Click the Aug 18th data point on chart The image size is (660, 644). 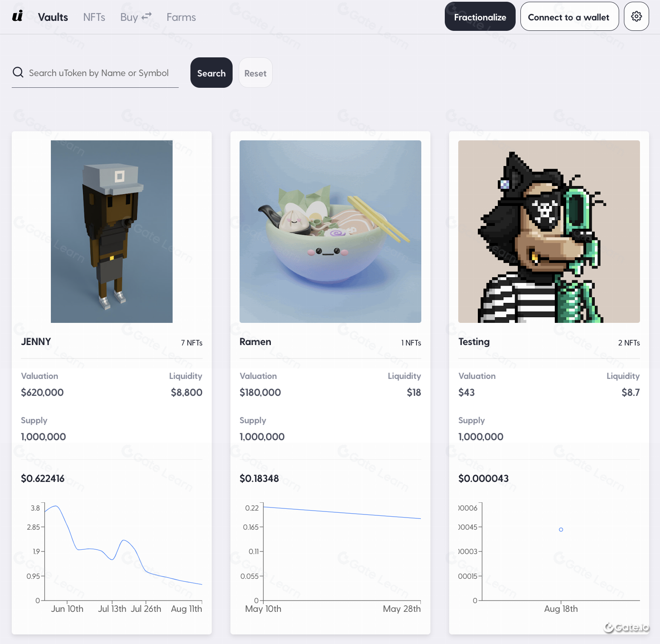click(x=561, y=529)
